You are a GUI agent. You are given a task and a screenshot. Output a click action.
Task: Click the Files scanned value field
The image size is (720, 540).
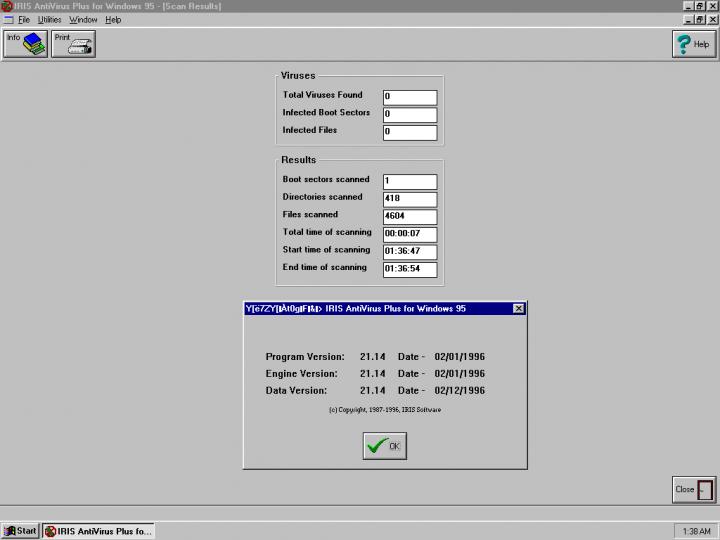[x=409, y=217]
